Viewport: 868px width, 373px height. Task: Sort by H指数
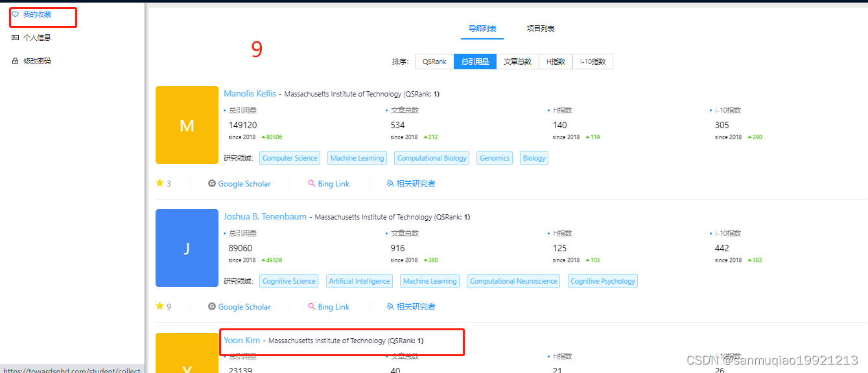tap(556, 62)
